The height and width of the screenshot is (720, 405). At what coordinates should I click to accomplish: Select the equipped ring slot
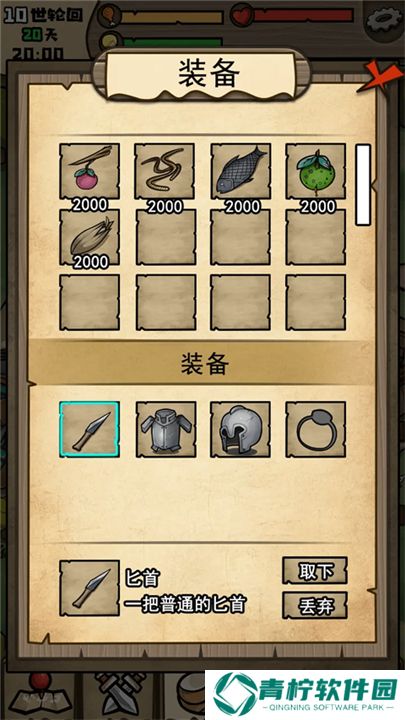[316, 429]
